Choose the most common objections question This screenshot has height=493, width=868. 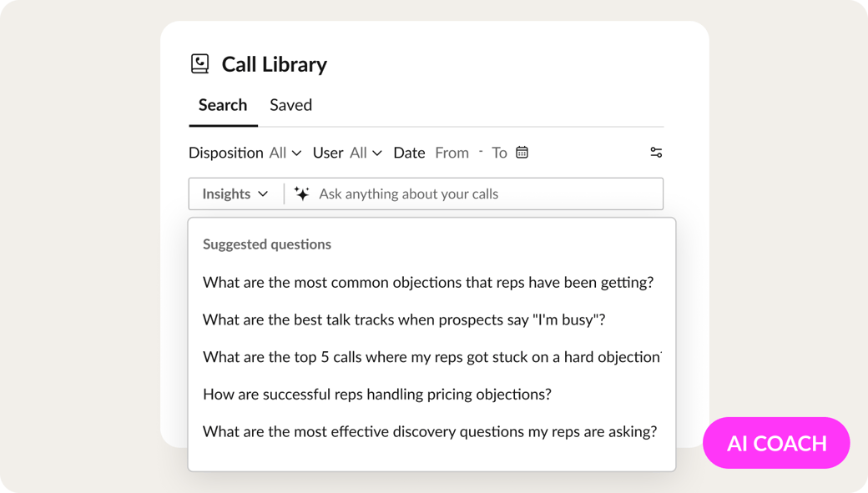click(x=428, y=282)
